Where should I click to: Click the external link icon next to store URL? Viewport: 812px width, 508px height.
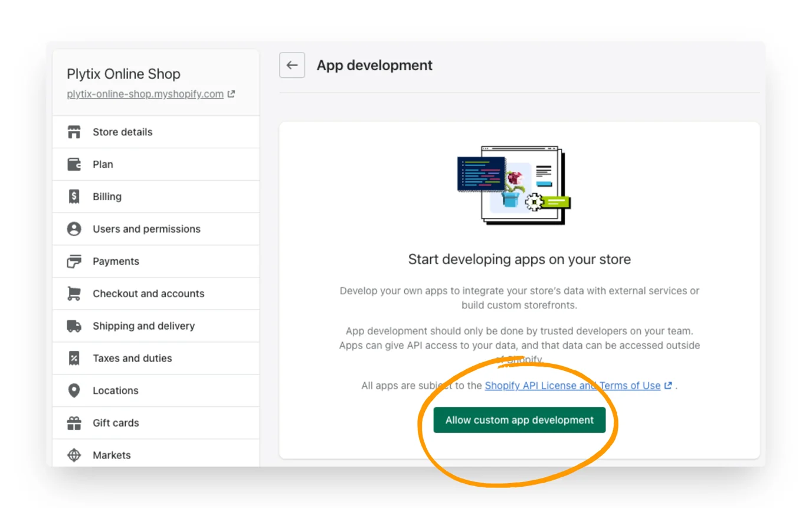(231, 93)
